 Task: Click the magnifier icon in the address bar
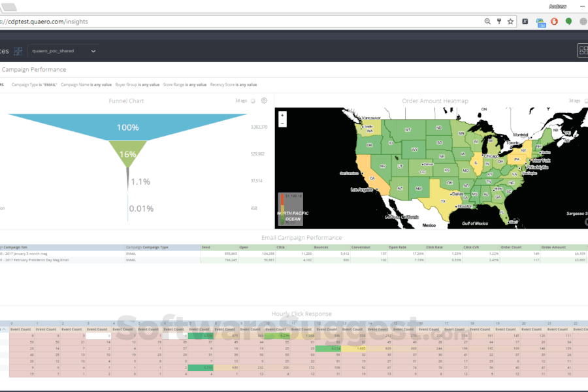click(487, 21)
